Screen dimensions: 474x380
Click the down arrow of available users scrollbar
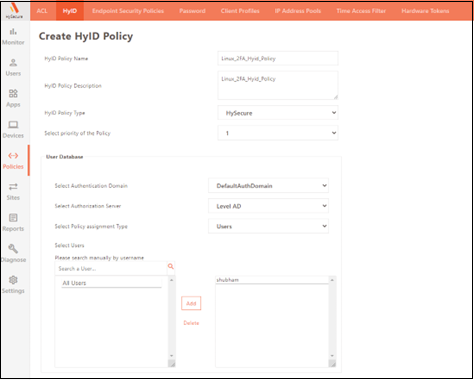172,356
